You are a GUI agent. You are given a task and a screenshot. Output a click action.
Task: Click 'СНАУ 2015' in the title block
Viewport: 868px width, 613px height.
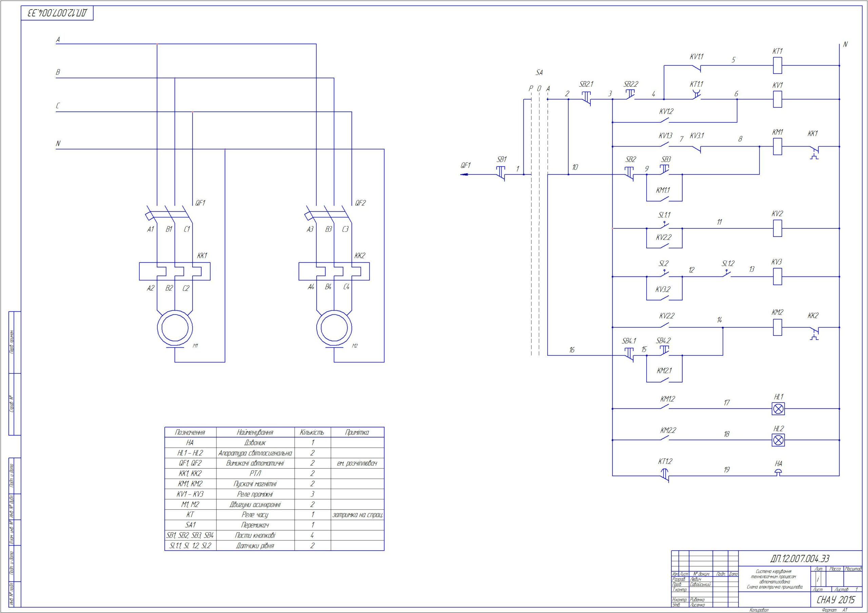835,600
